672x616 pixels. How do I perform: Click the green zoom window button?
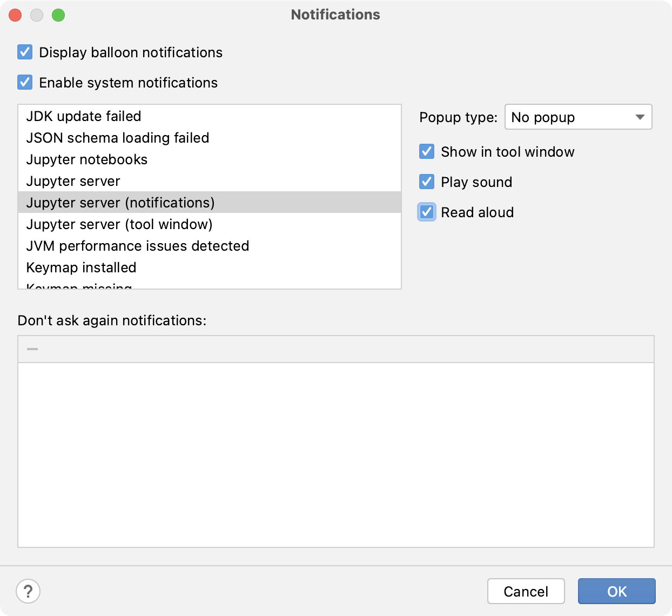(x=59, y=15)
